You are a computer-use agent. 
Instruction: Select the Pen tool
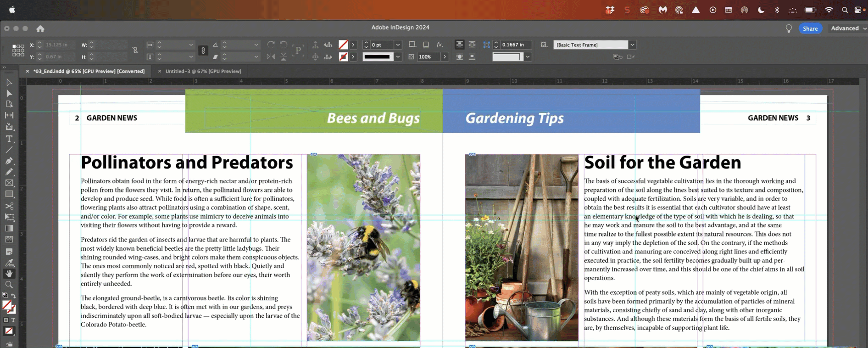coord(9,161)
